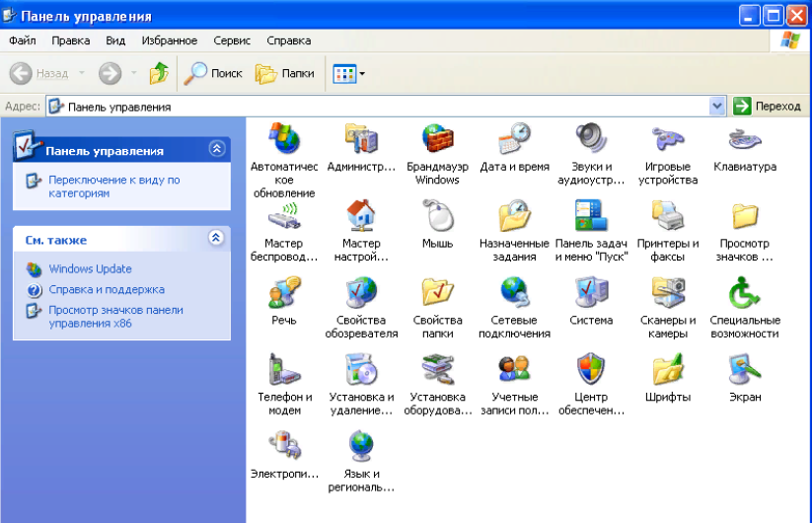812x523 pixels.
Task: Launch Мастер беспроводной сети icon
Action: [x=284, y=215]
